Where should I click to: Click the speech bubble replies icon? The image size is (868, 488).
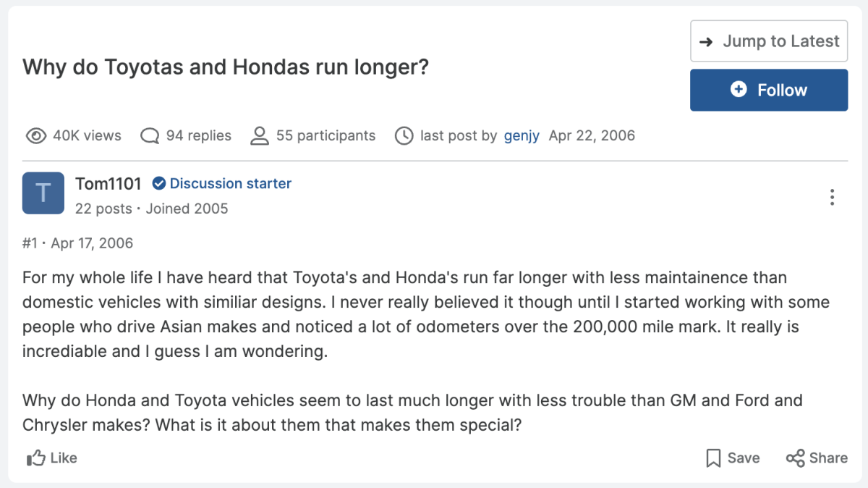coord(149,135)
